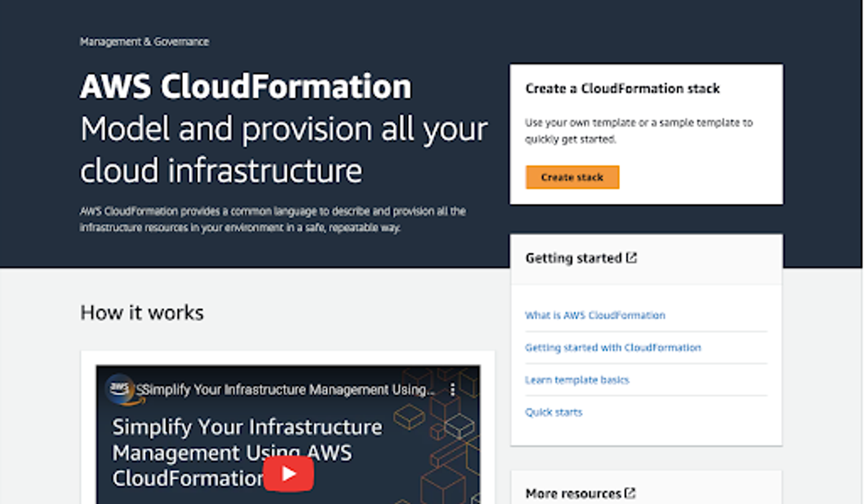Open Getting started with CloudFormation link

[x=613, y=348]
